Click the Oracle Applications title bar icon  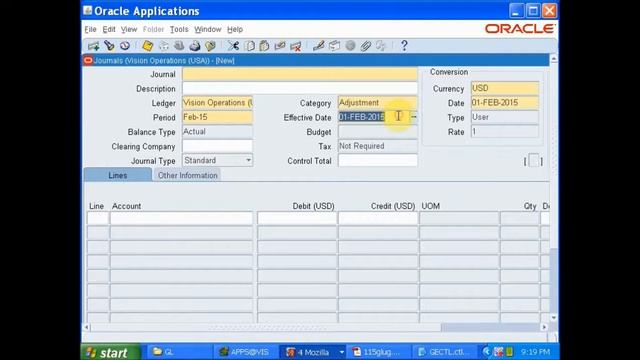pyautogui.click(x=87, y=10)
